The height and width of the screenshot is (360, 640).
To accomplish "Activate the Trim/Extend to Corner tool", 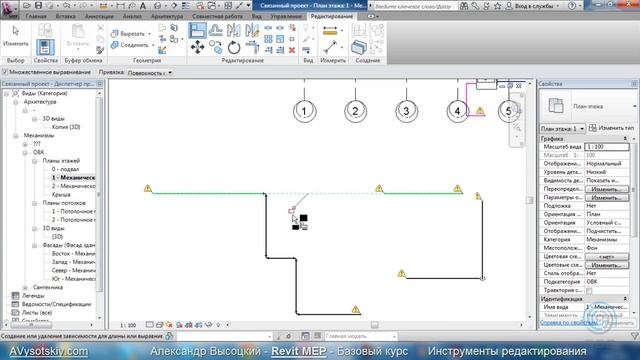I will click(252, 47).
